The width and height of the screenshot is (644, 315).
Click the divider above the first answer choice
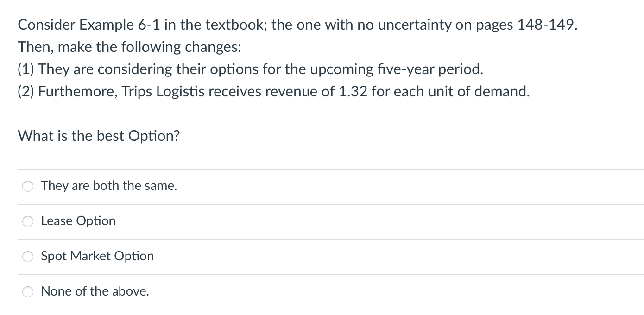coord(324,169)
